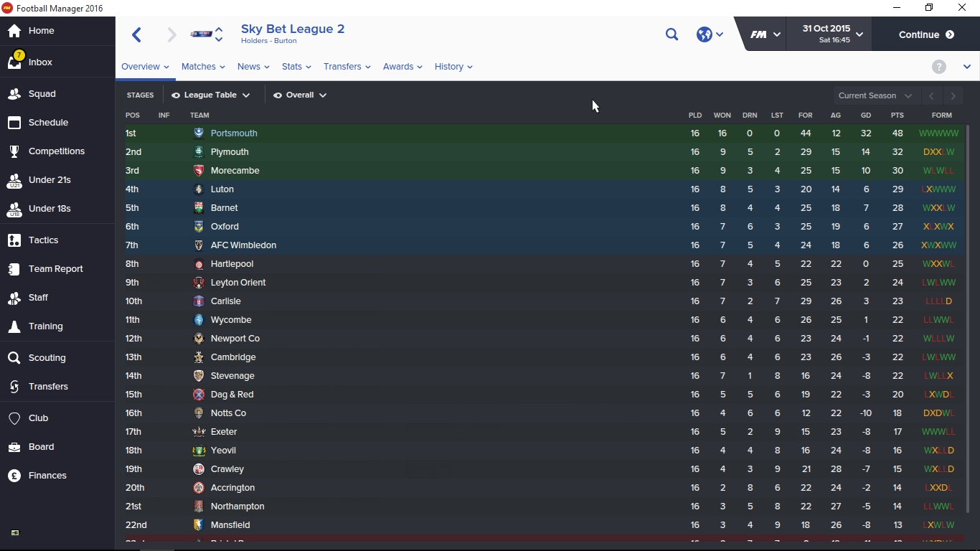Open the world globe browse icon
980x551 pixels.
point(705,34)
